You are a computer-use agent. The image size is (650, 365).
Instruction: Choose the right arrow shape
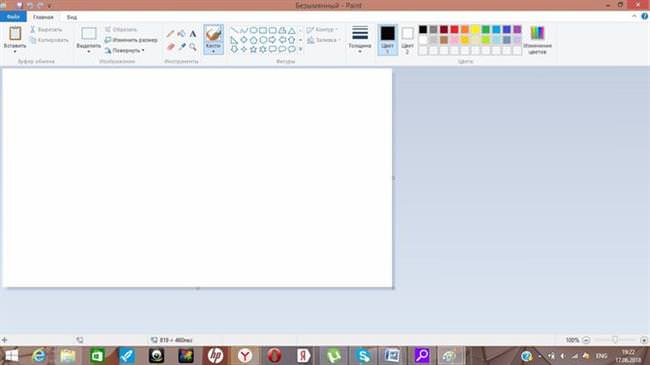[272, 40]
